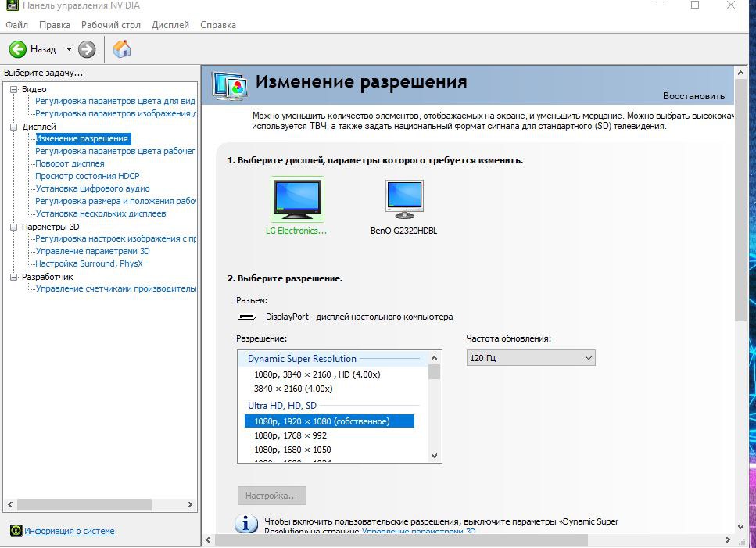Click the NVIDIA system information icon
Screen dimensions: 756x548
16,531
